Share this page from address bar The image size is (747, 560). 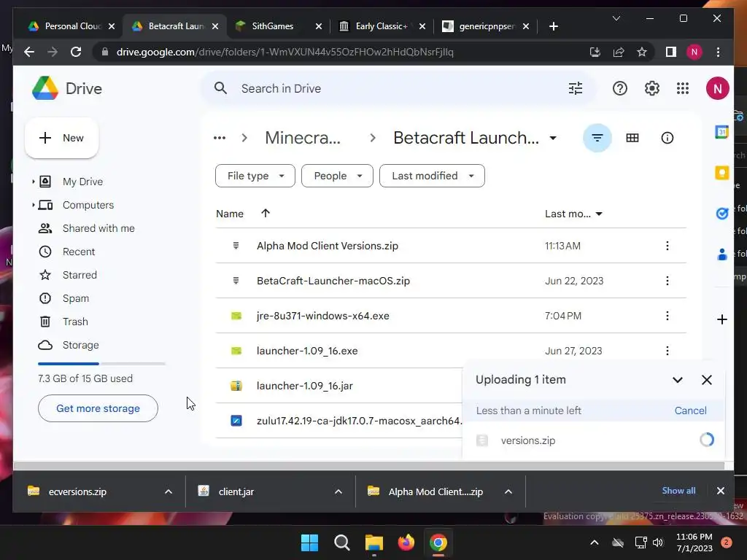tap(619, 52)
